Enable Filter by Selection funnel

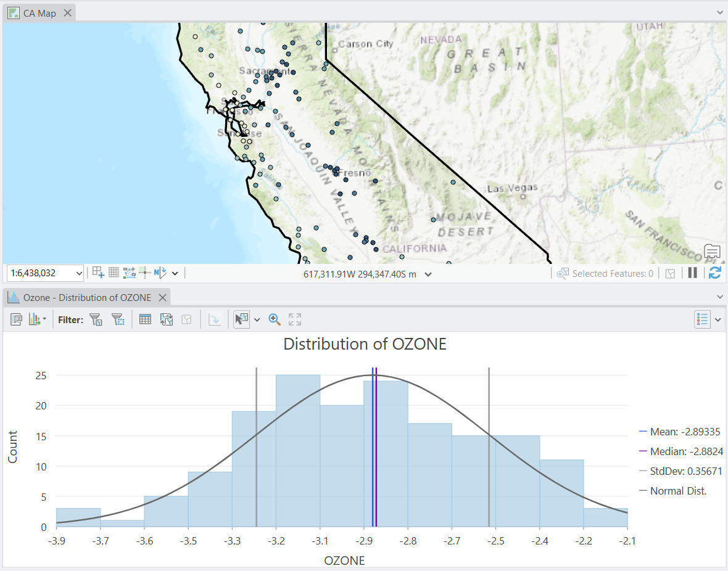point(96,319)
